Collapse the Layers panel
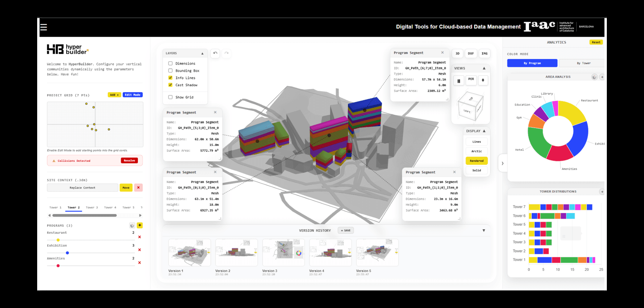644x308 pixels. pos(202,53)
